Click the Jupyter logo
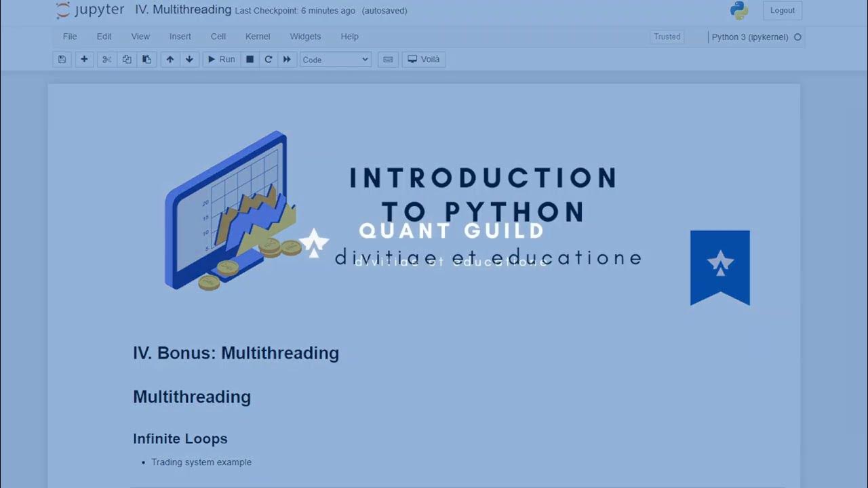868x488 pixels. click(90, 10)
